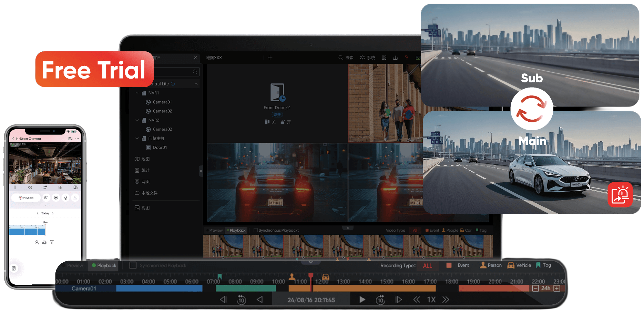Open 系统 settings gear in toolbar
Viewport: 644px width, 314px height.
(367, 58)
